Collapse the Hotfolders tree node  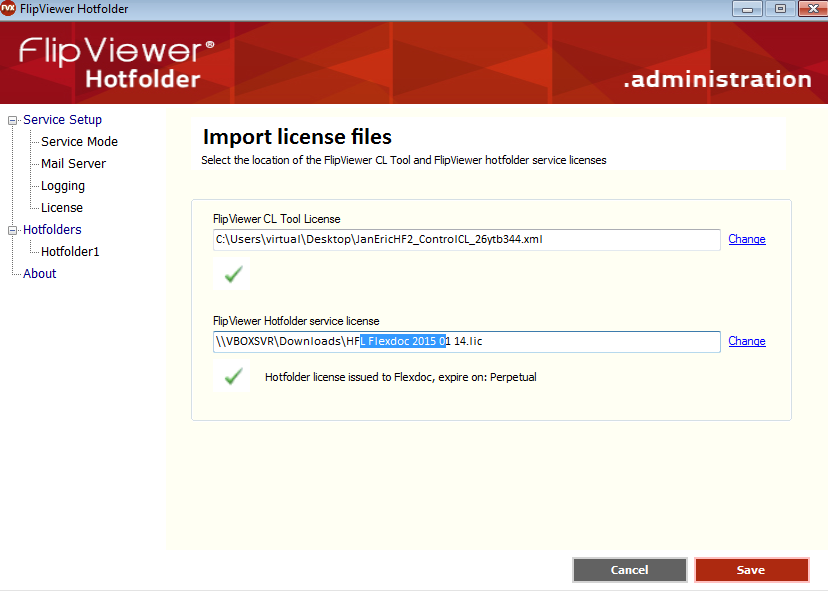coord(12,230)
